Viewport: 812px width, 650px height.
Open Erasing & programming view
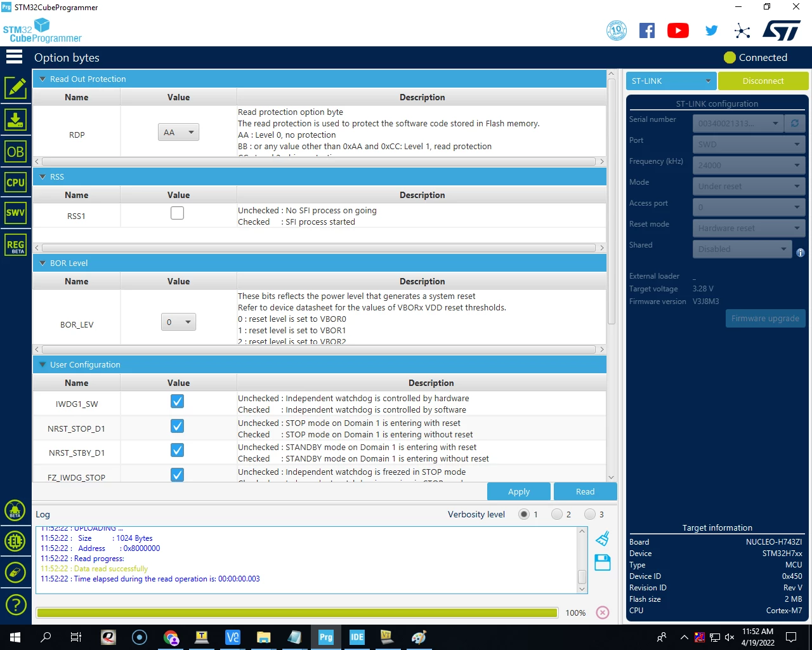(15, 119)
